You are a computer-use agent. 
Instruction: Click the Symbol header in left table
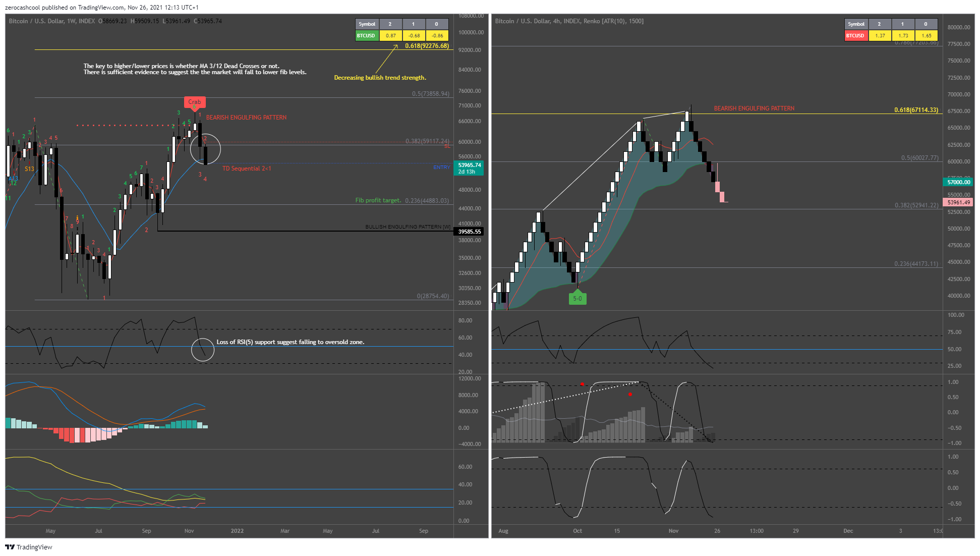point(367,24)
